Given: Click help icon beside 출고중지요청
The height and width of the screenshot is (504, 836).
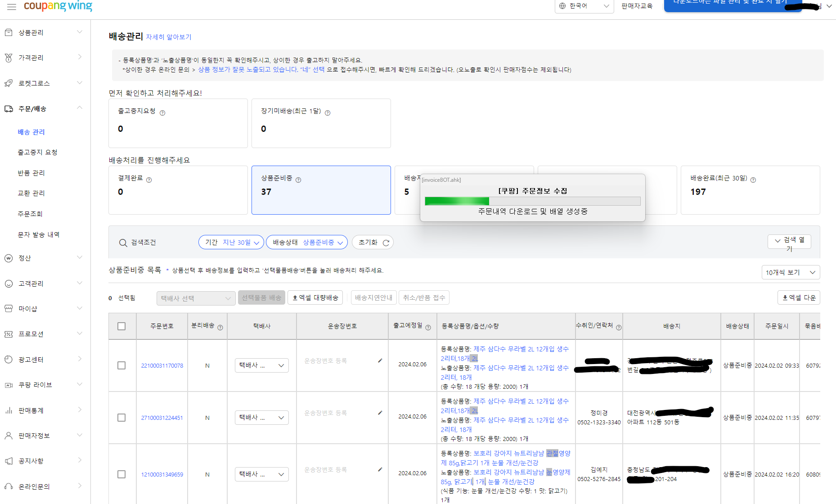Looking at the screenshot, I should click(162, 113).
